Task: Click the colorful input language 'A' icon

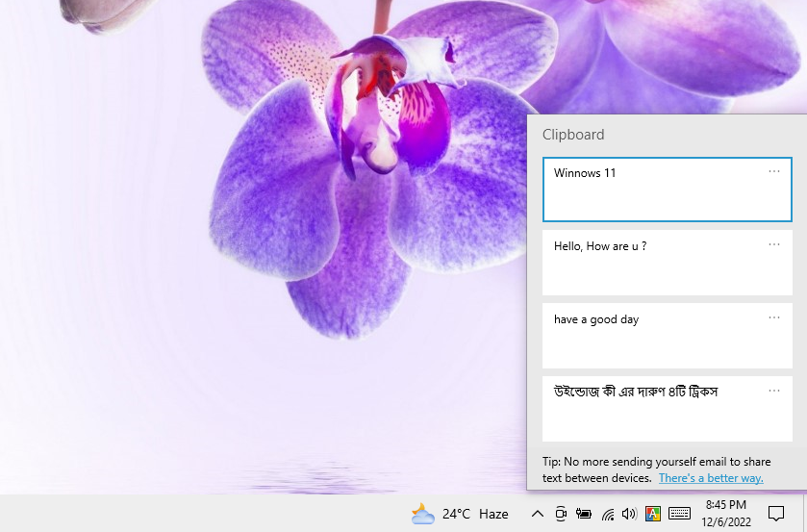Action: (652, 514)
